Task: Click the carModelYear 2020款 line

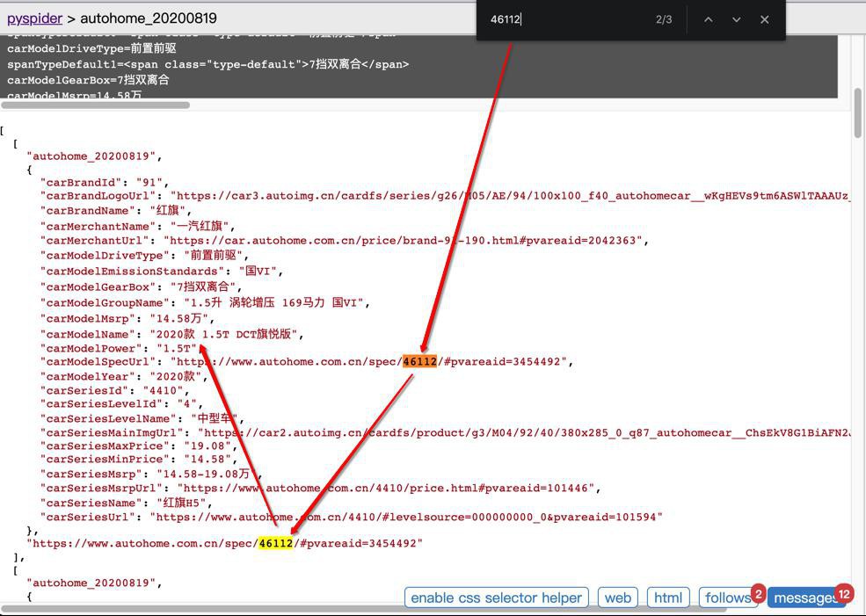Action: (x=124, y=376)
